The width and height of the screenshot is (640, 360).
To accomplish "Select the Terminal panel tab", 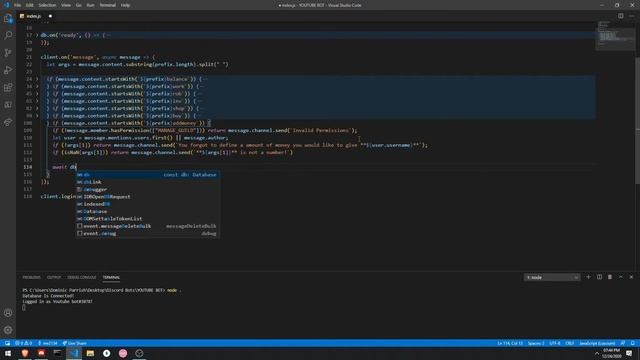I will 111,278.
